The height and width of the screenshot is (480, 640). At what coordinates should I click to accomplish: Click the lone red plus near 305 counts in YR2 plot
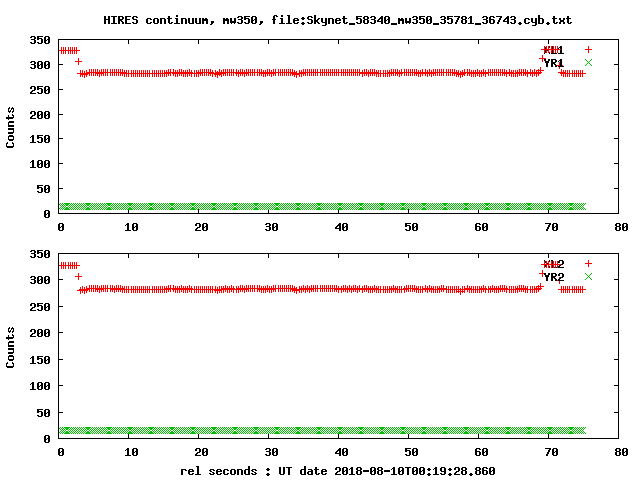coord(78,277)
